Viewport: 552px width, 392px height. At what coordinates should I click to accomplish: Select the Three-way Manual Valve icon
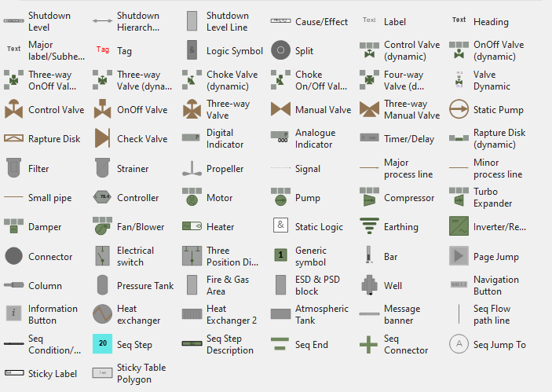pyautogui.click(x=369, y=109)
